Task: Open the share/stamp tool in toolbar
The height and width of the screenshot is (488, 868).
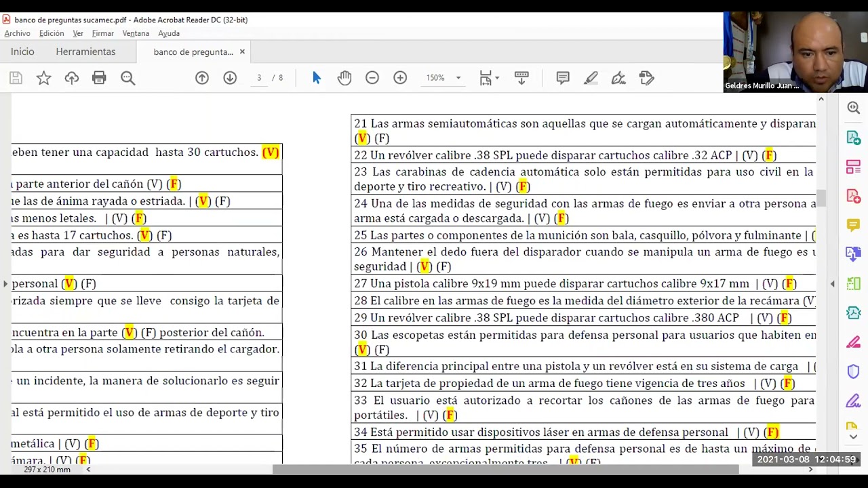Action: coord(646,78)
